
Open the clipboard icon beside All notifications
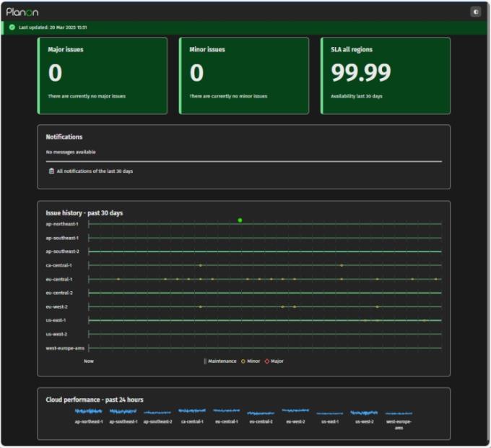[51, 171]
